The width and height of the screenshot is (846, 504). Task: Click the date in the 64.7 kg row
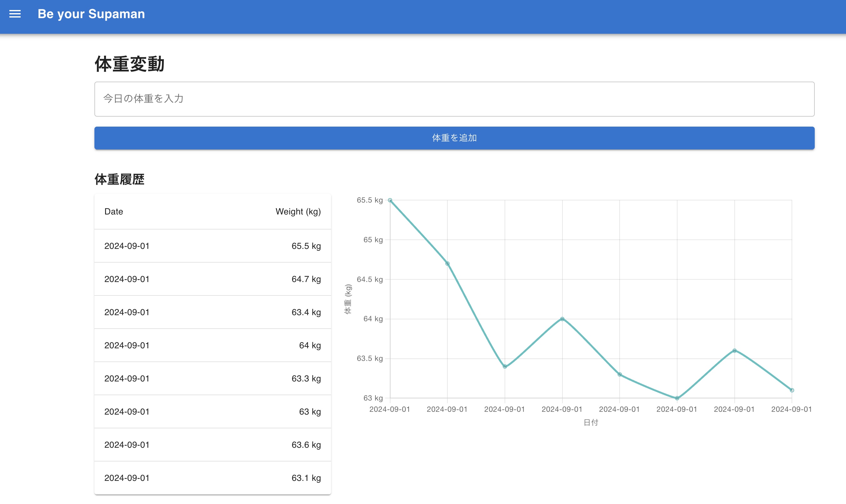pos(127,279)
